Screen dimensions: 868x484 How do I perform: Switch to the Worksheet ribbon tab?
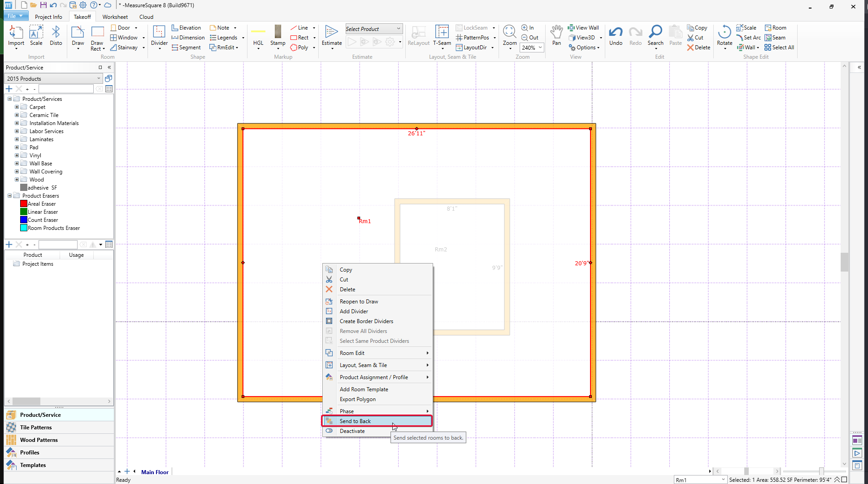(x=115, y=17)
